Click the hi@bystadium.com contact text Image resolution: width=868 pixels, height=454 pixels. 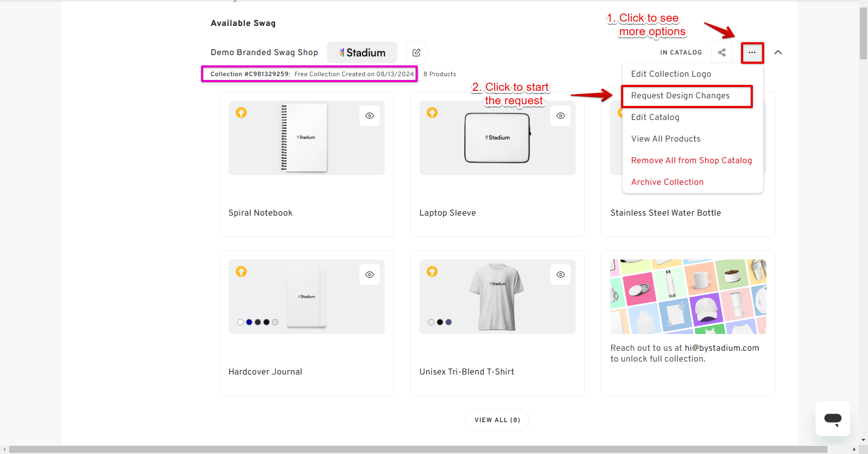coord(722,348)
